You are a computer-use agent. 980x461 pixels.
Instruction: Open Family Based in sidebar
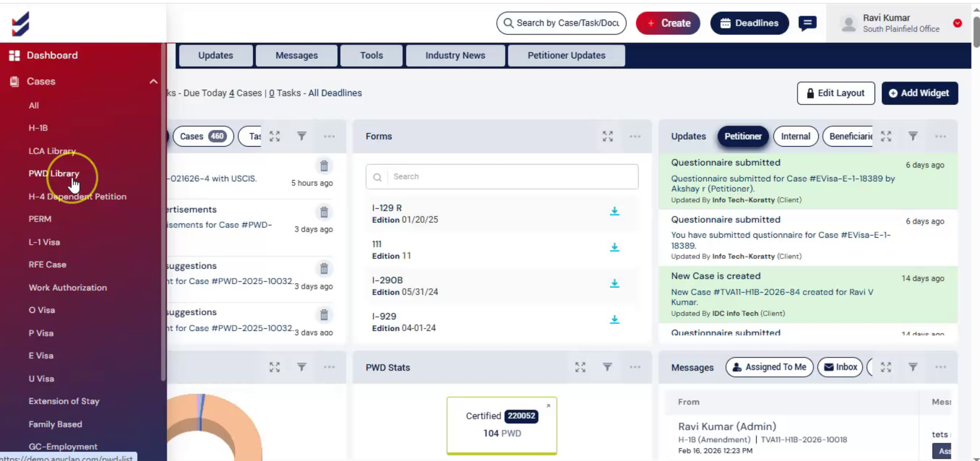tap(55, 424)
